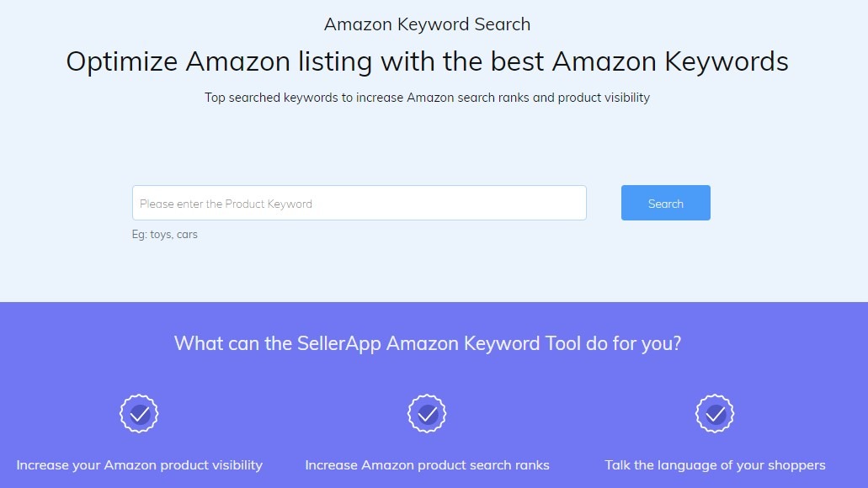Click the checkmark badge above product visibility

pyautogui.click(x=139, y=413)
